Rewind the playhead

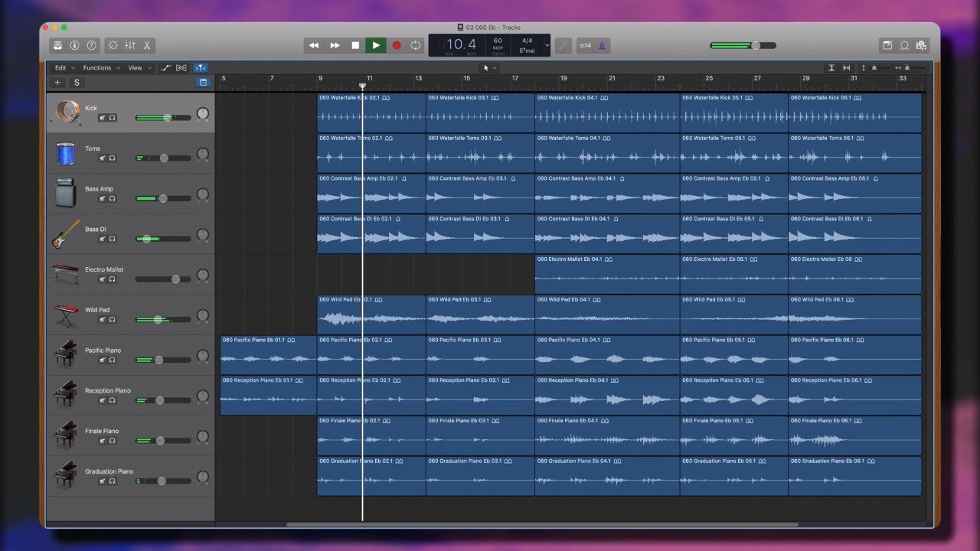pos(314,45)
